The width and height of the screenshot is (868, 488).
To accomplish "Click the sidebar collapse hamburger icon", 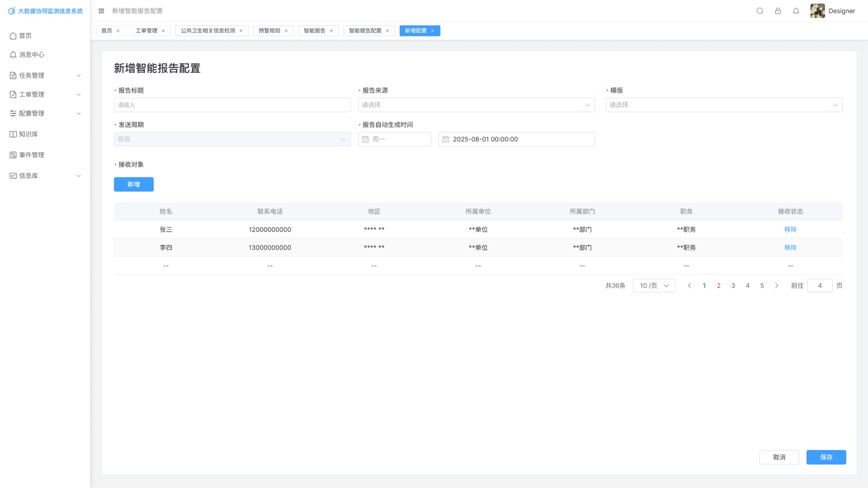I will tap(101, 11).
